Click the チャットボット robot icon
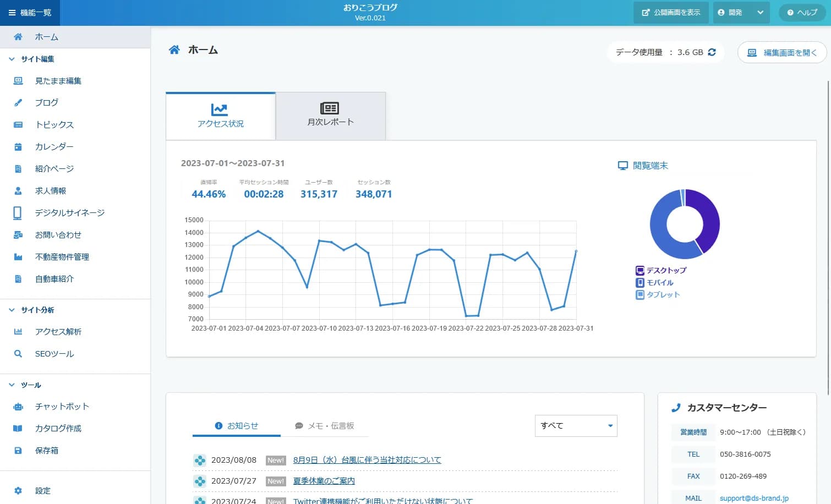The height and width of the screenshot is (504, 831). (x=18, y=407)
